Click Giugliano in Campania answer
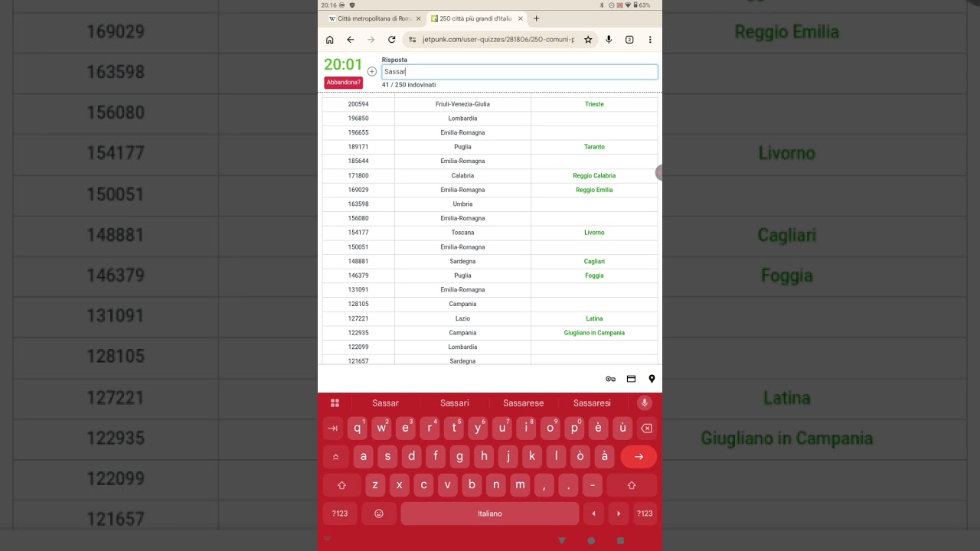980x551 pixels. click(594, 333)
